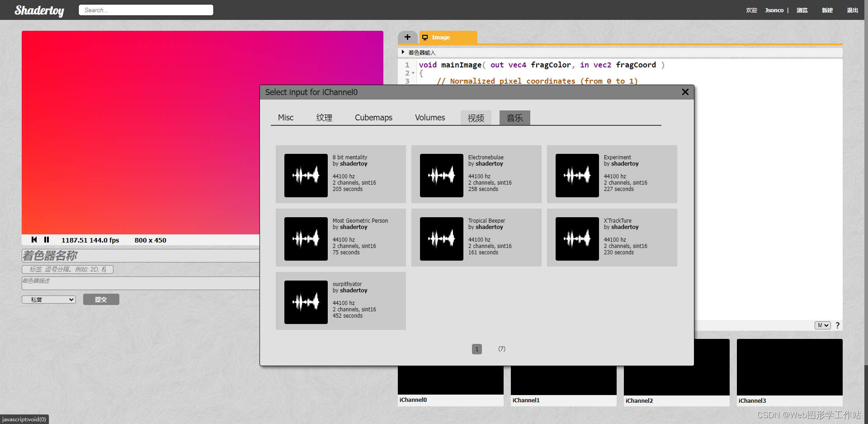This screenshot has height=424, width=868.
Task: Select 8 bit mentality audio thumbnail
Action: click(306, 176)
